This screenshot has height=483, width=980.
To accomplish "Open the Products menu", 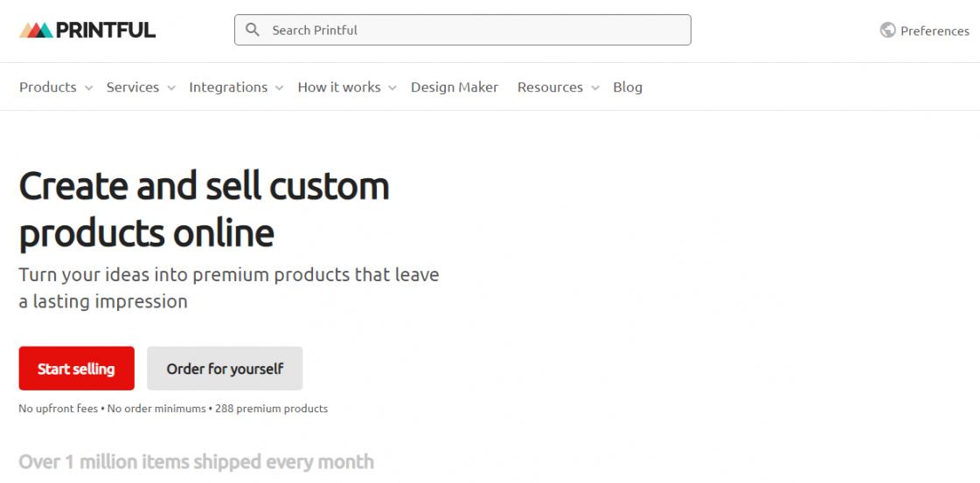I will (48, 87).
